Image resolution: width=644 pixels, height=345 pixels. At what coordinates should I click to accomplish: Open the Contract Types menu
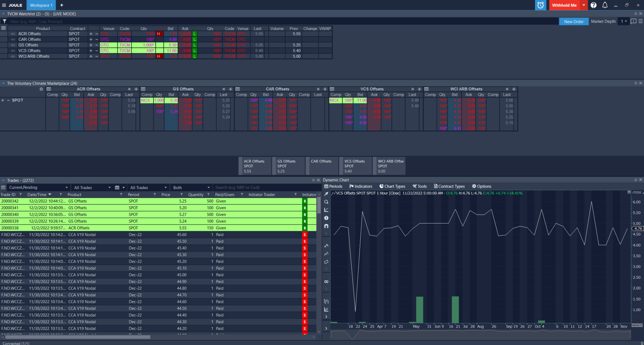pyautogui.click(x=449, y=186)
